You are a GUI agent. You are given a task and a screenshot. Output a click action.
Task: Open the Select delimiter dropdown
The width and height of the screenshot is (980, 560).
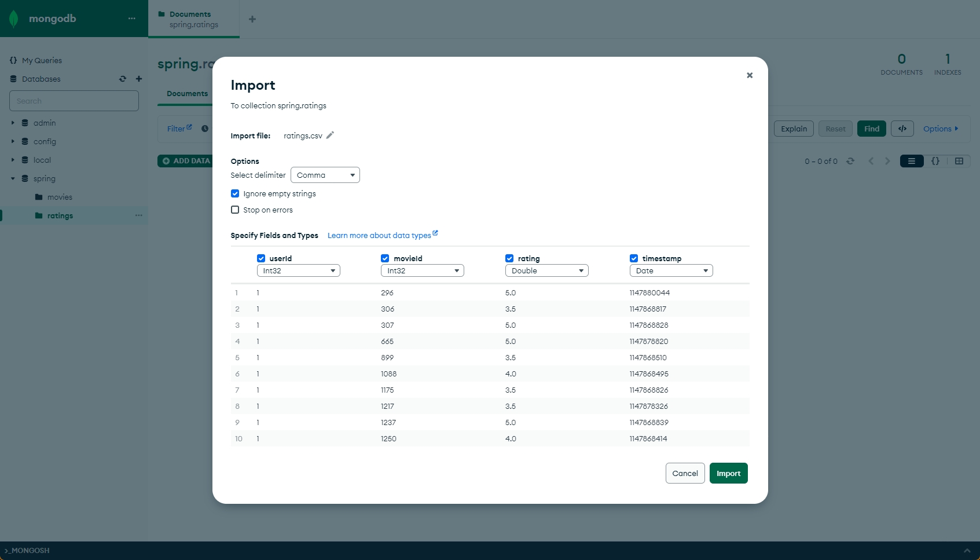click(x=325, y=175)
